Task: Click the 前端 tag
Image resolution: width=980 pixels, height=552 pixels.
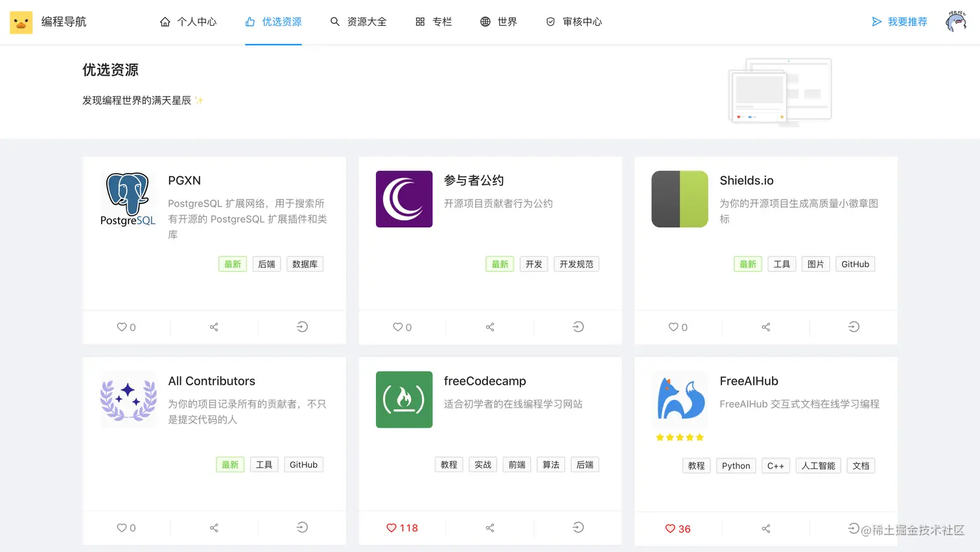Action: (517, 465)
